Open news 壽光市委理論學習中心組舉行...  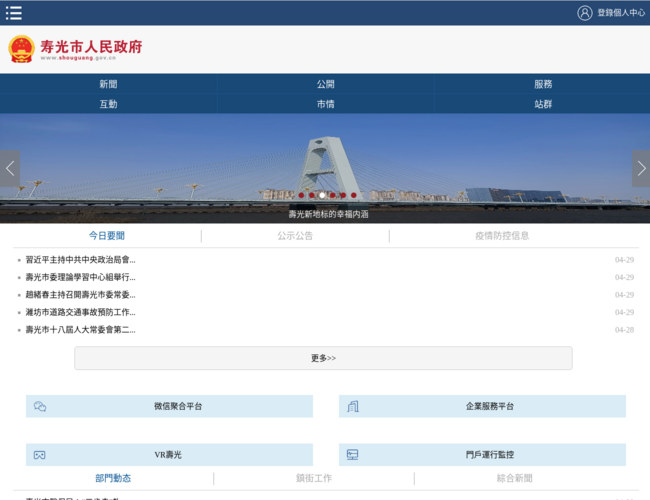(80, 277)
